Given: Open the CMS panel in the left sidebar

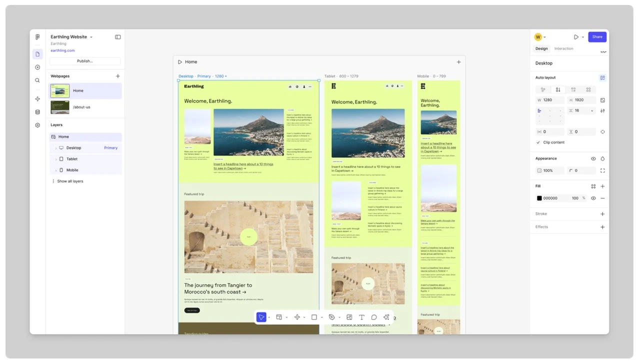Looking at the screenshot, I should coord(37,111).
